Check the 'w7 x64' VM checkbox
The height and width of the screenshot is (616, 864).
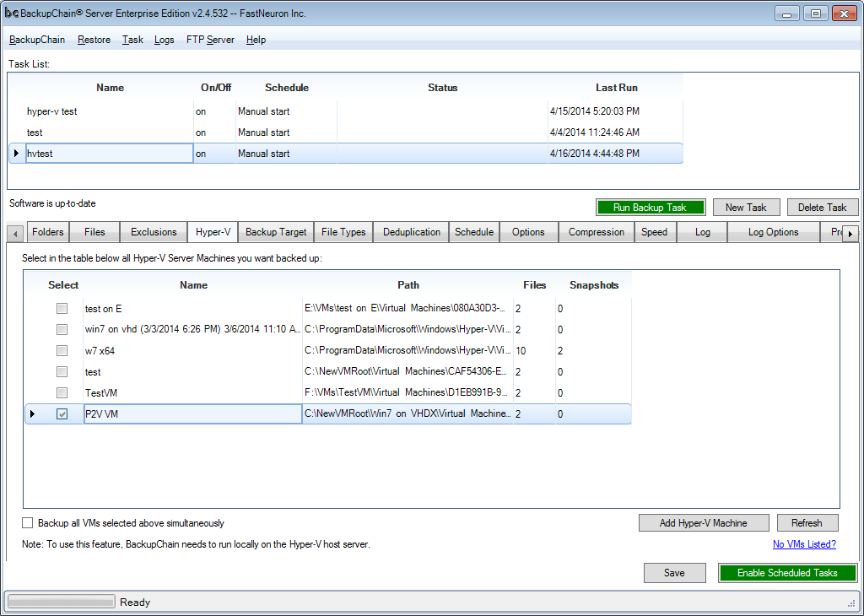62,350
